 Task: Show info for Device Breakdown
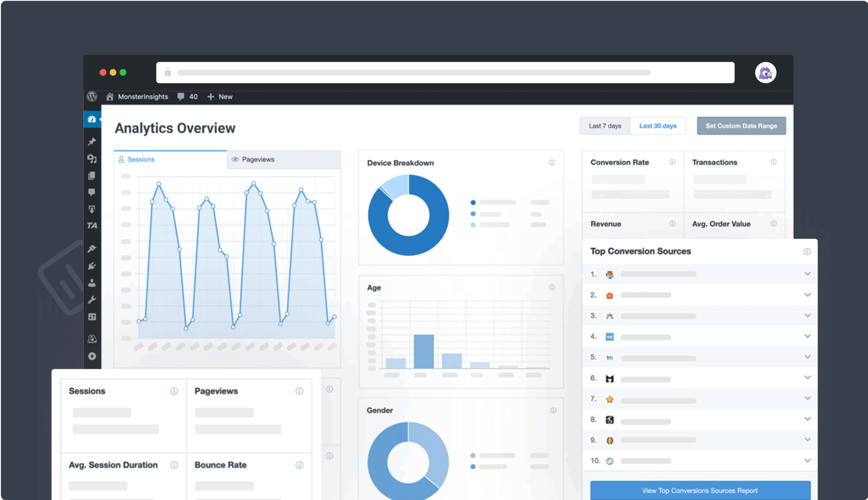[x=552, y=163]
